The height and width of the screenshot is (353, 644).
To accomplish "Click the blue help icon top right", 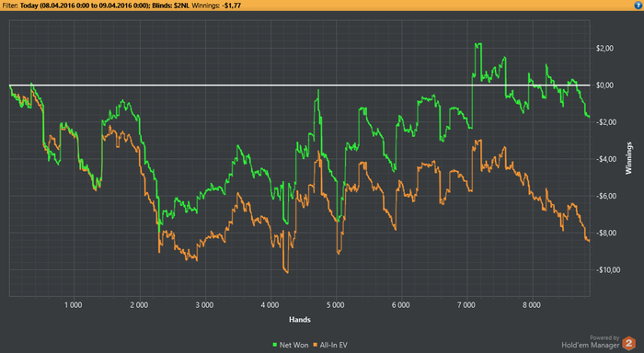I will click(639, 6).
